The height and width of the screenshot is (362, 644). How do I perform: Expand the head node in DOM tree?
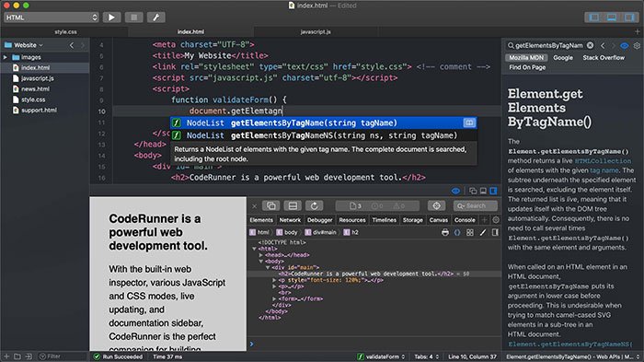[x=260, y=255]
